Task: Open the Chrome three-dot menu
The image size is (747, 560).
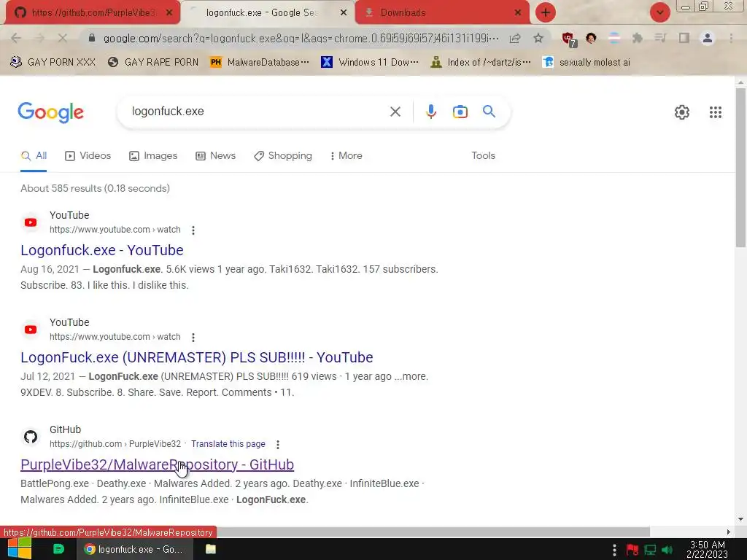Action: click(731, 38)
